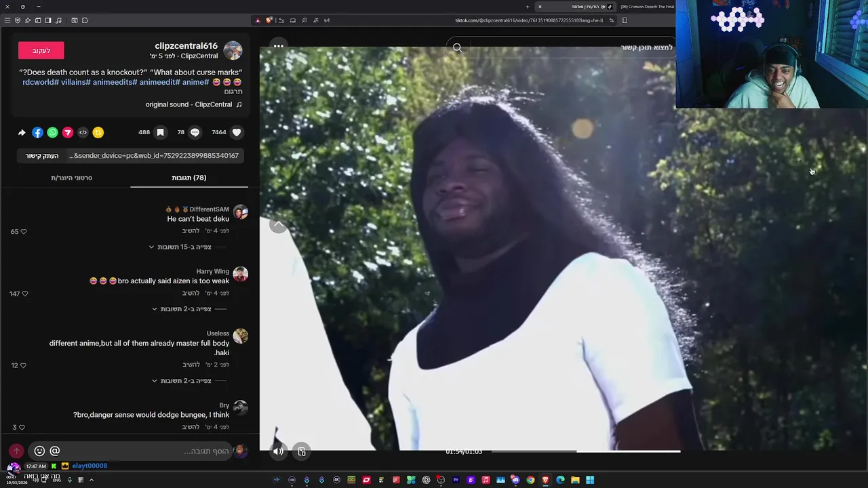
Task: Select the TikTok browser tab
Action: (575, 7)
